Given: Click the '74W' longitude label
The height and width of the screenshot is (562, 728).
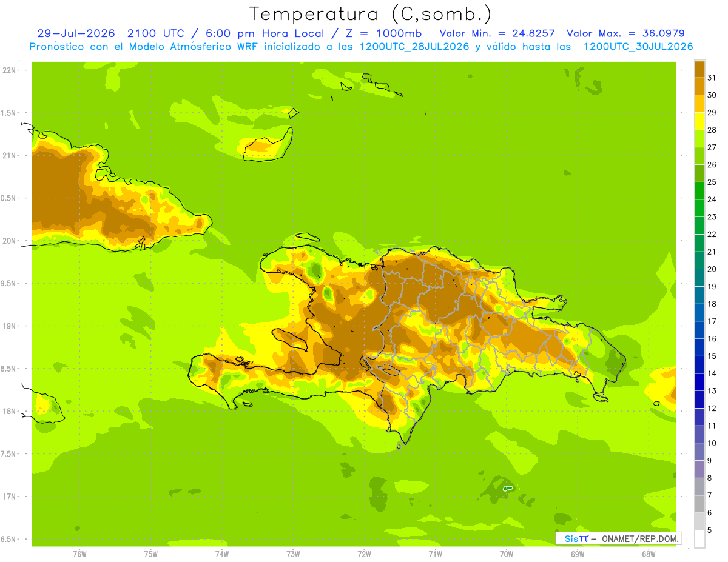Looking at the screenshot, I should point(222,554).
